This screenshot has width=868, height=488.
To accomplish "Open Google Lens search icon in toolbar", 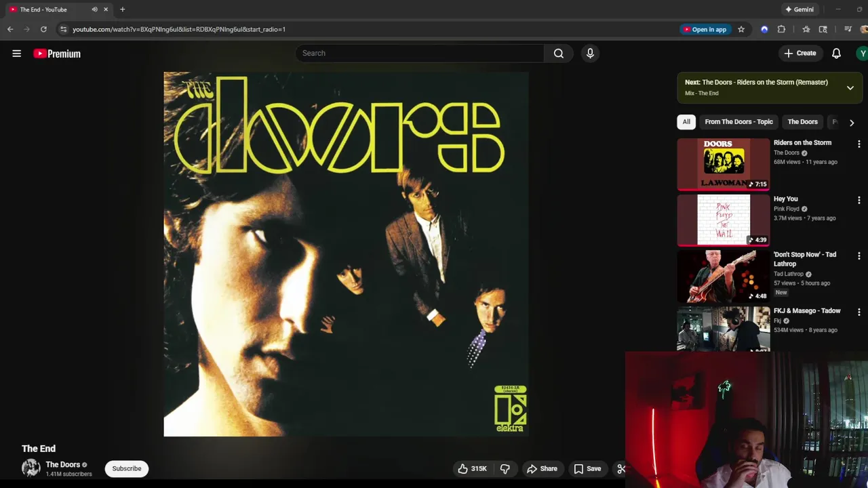I will (x=823, y=29).
